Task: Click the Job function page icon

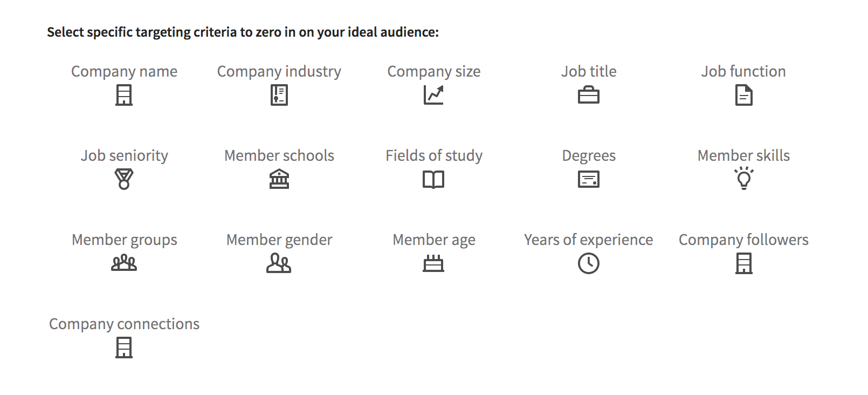Action: 743,96
